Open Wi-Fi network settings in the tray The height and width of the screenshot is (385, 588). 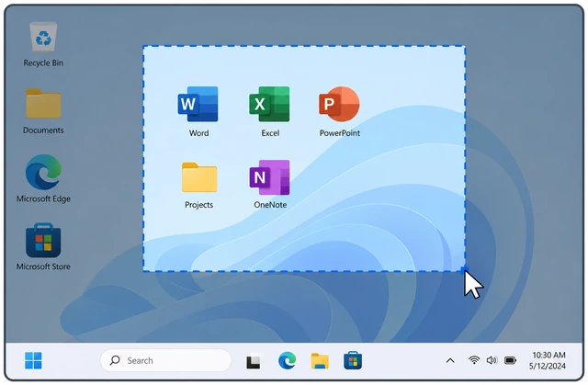click(474, 360)
